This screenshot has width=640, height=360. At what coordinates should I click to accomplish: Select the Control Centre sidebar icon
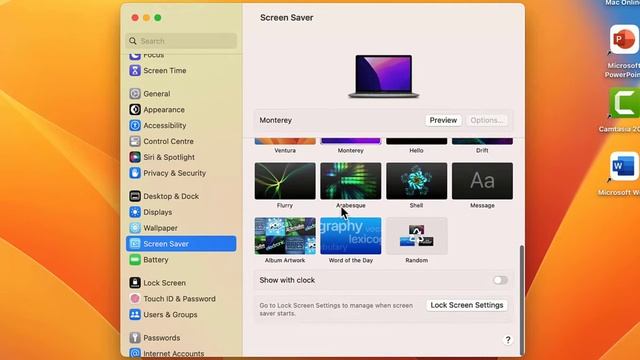pos(135,141)
